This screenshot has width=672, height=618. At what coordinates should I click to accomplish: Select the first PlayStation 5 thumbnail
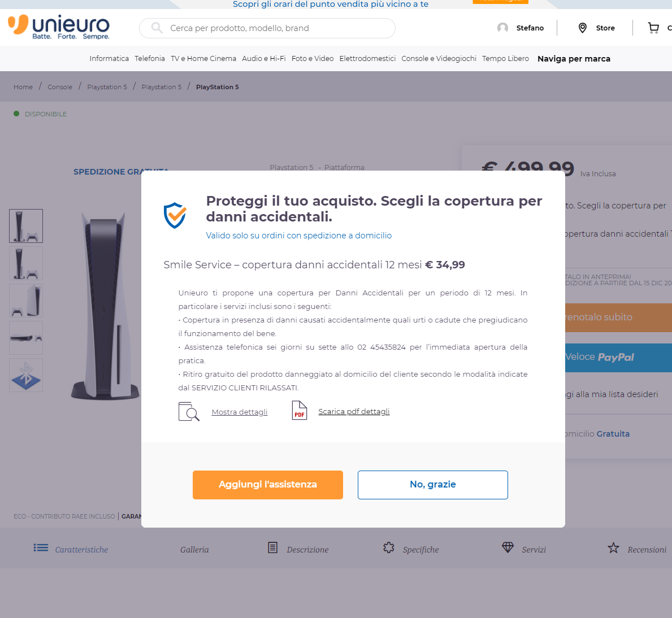(26, 226)
